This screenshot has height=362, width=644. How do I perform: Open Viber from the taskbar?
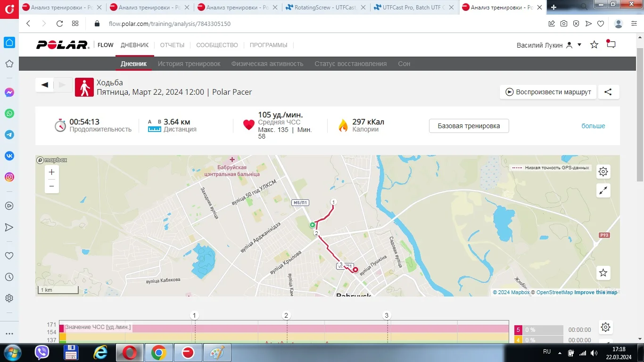pyautogui.click(x=42, y=353)
